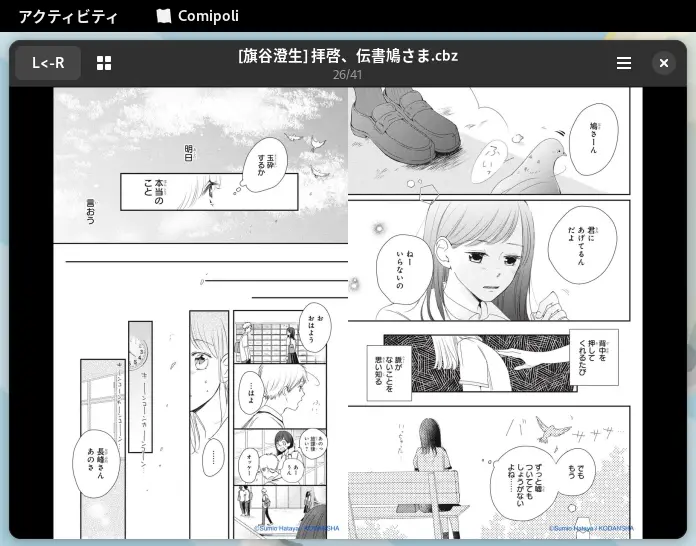696x546 pixels.
Task: Open the page thumbnail grid view
Action: [104, 63]
